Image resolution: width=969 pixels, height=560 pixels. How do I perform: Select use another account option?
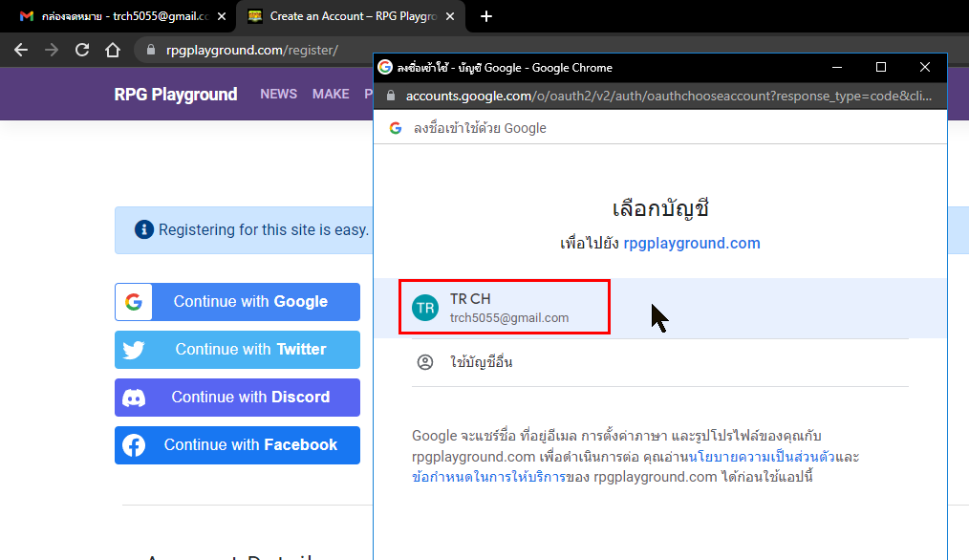660,362
